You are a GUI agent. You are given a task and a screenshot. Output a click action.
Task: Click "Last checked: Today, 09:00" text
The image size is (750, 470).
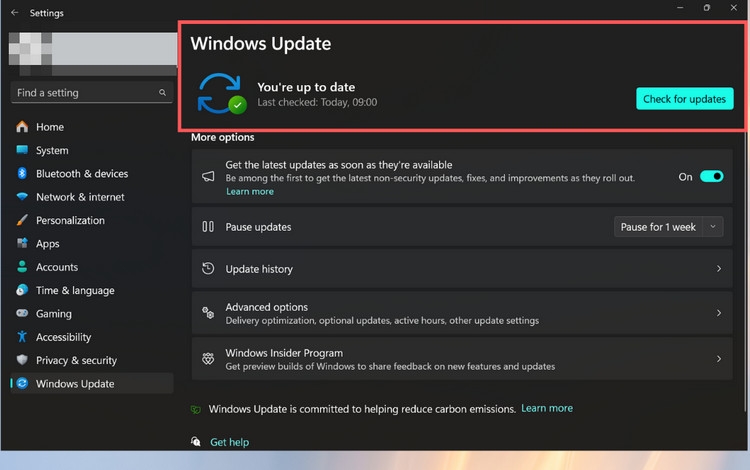click(x=317, y=102)
